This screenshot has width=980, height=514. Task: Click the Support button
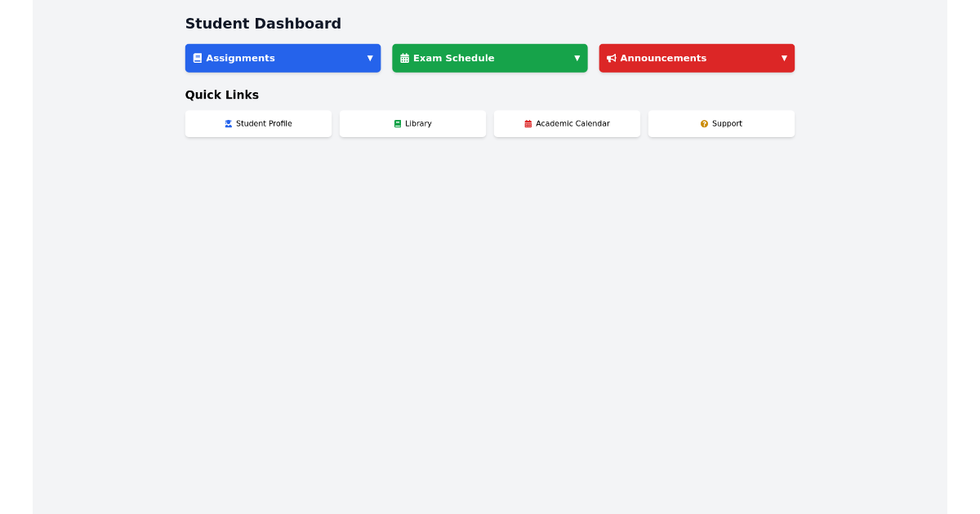tap(721, 123)
